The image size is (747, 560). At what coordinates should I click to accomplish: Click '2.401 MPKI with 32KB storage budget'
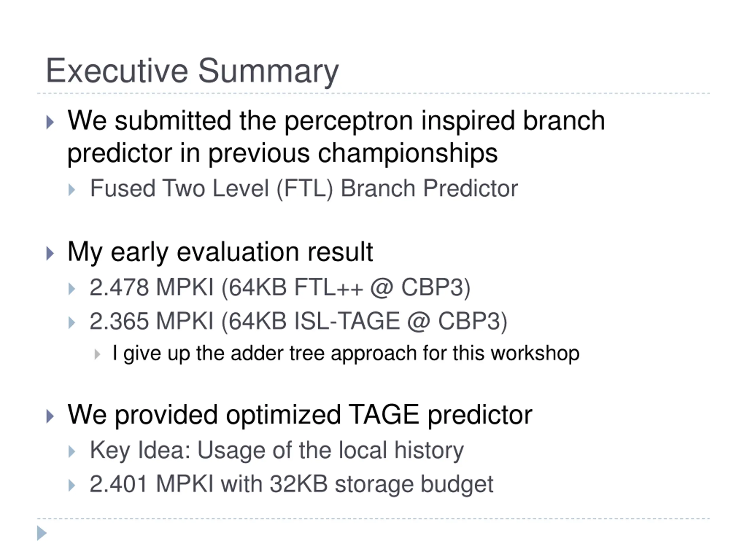tap(292, 485)
